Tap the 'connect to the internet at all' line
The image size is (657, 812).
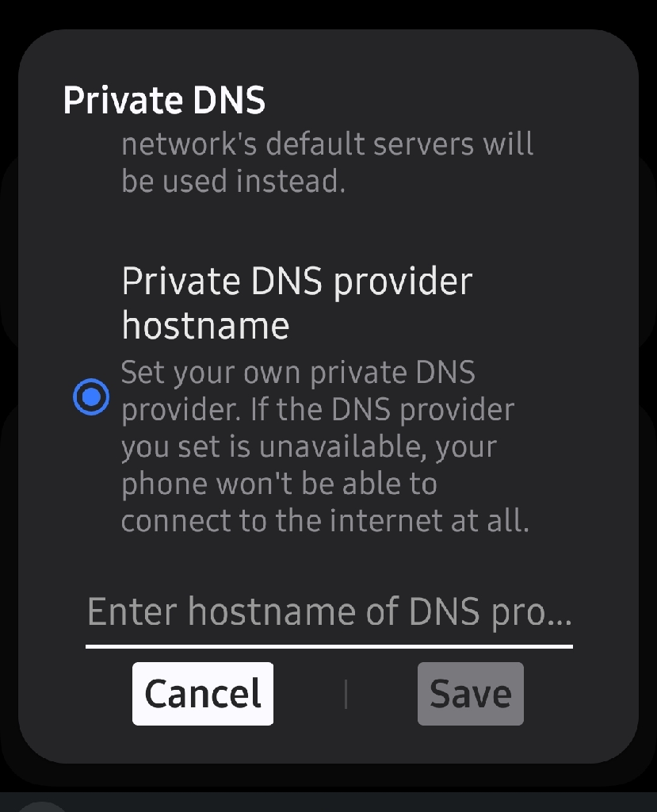[325, 521]
